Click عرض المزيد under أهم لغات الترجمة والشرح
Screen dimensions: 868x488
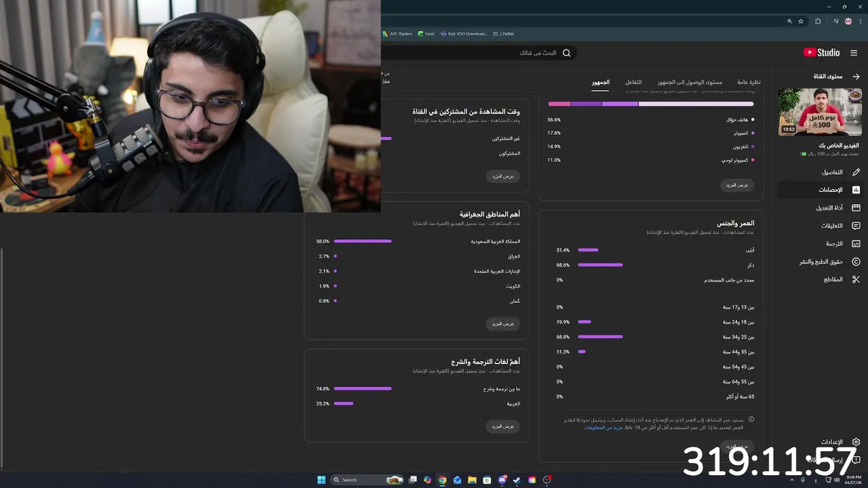click(x=503, y=426)
